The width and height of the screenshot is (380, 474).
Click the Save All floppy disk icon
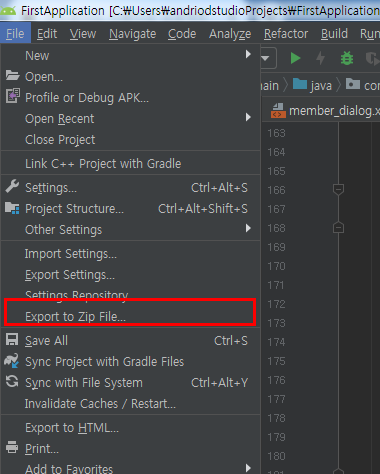pyautogui.click(x=12, y=340)
